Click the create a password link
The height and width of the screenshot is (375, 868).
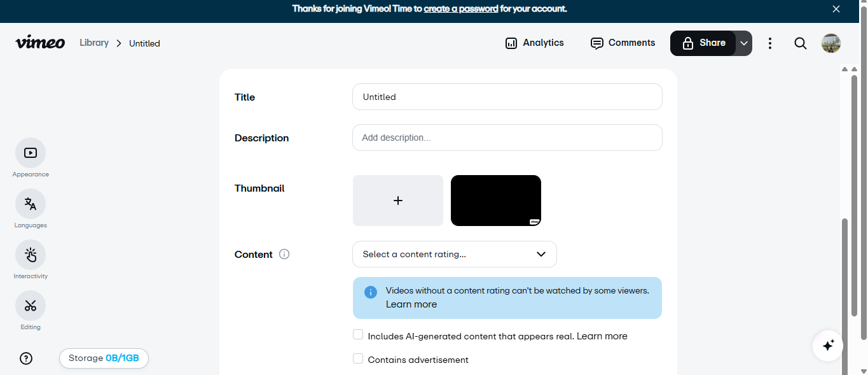pyautogui.click(x=461, y=9)
